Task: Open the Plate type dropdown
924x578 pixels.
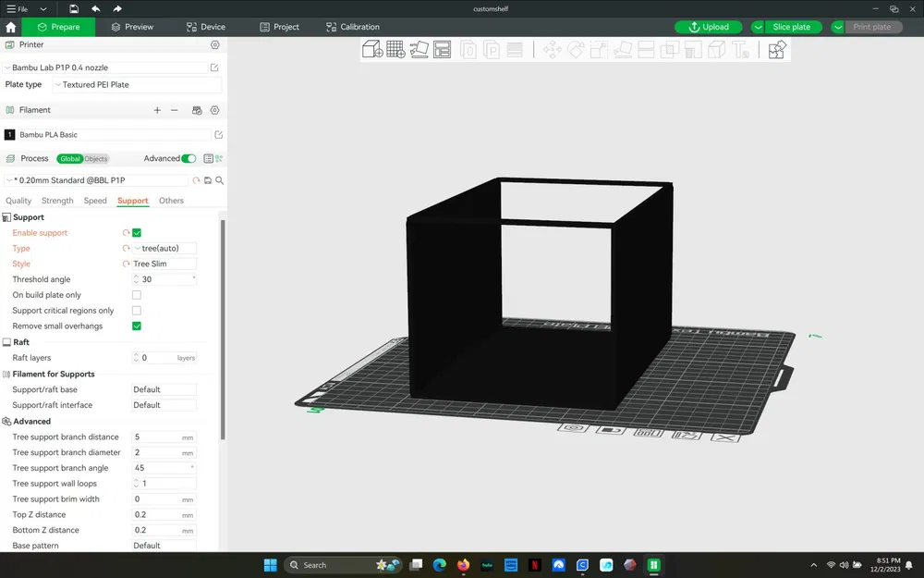Action: [x=137, y=85]
